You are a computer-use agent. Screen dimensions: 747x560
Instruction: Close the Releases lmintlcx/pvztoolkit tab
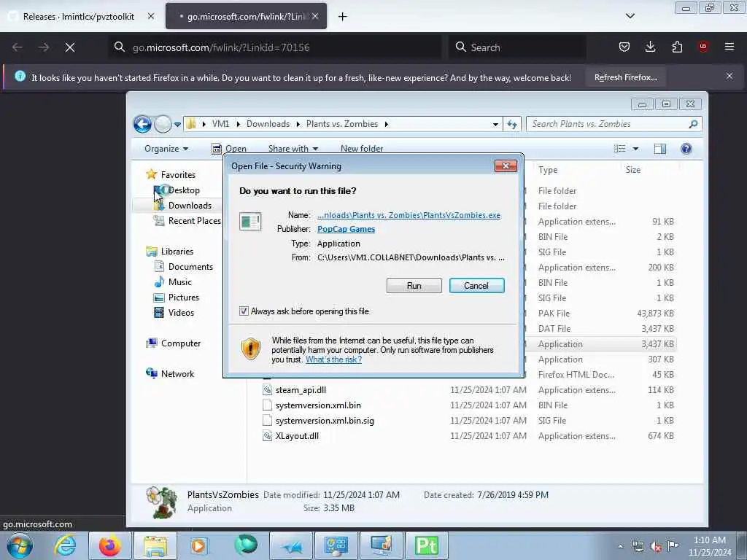(x=151, y=16)
